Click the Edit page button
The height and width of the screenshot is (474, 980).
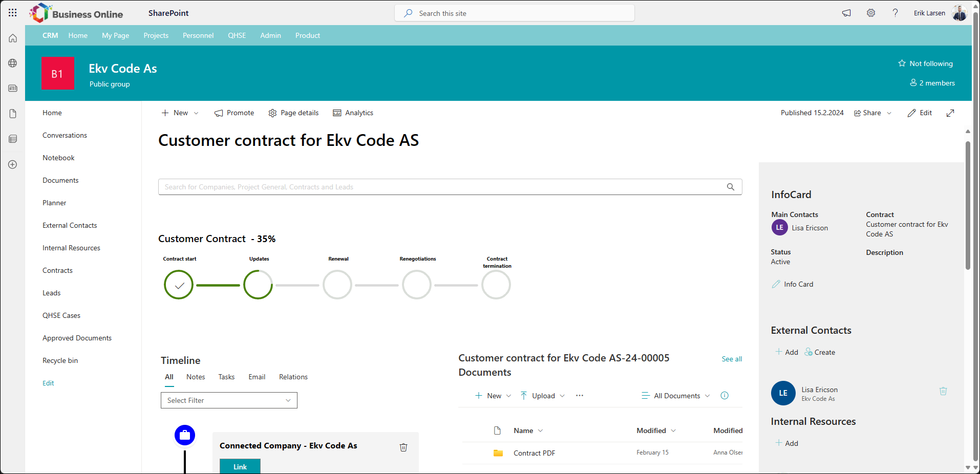tap(920, 113)
